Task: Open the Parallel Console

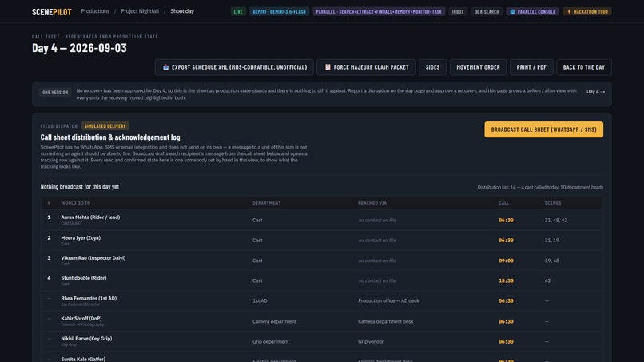Action: (532, 11)
